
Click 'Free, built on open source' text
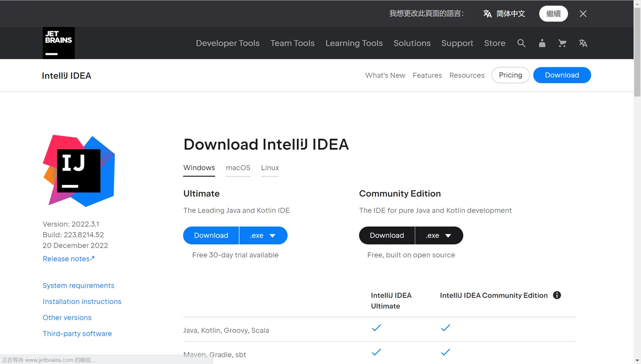pos(411,255)
